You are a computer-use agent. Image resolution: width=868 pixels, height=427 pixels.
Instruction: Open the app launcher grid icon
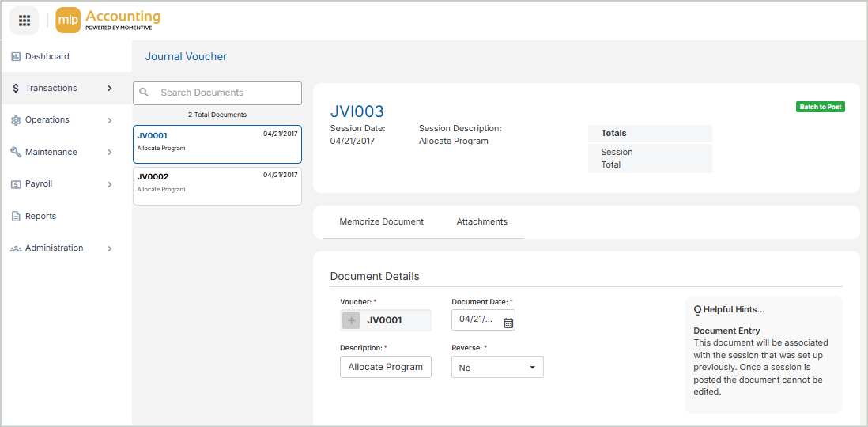coord(25,21)
